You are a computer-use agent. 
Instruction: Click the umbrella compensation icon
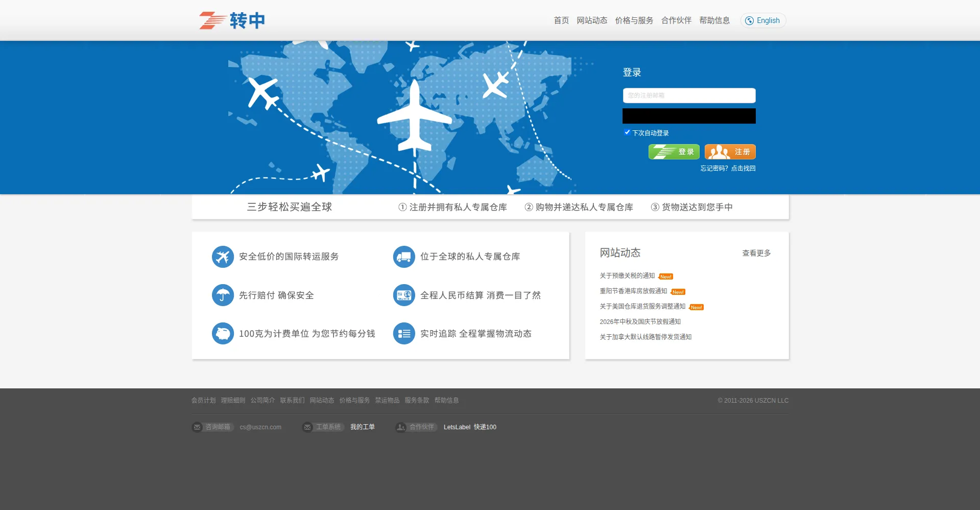tap(223, 295)
